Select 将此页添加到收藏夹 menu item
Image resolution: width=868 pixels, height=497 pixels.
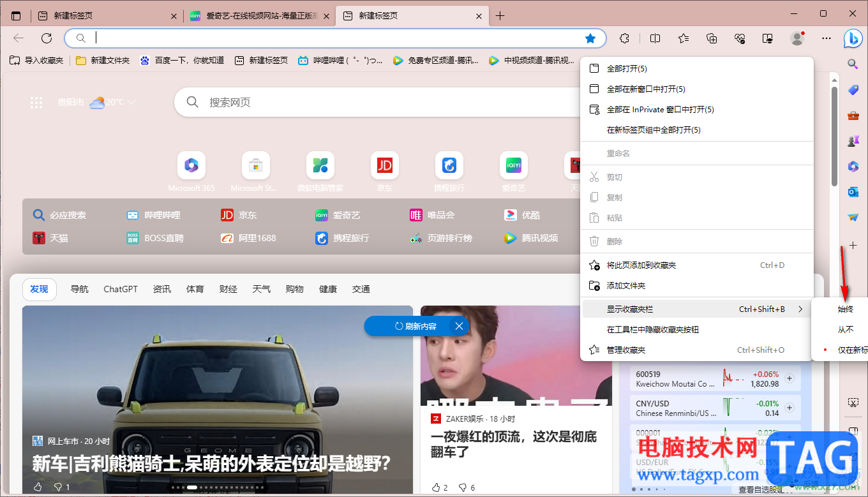697,265
